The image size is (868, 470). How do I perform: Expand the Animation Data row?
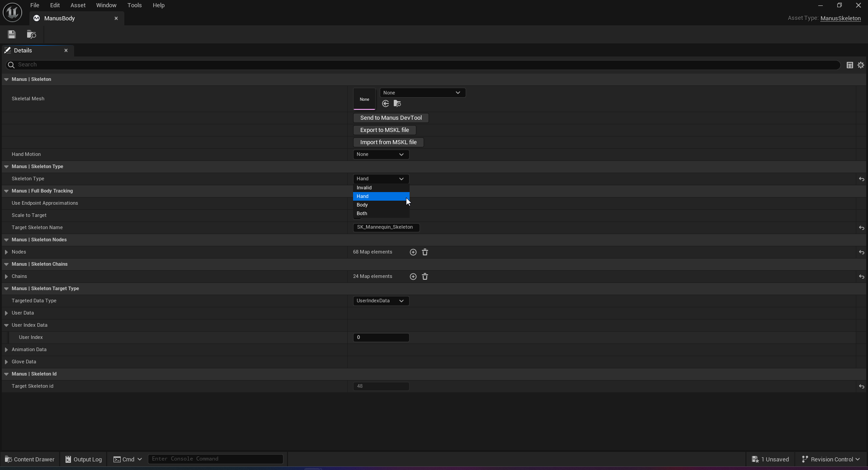tap(6, 350)
